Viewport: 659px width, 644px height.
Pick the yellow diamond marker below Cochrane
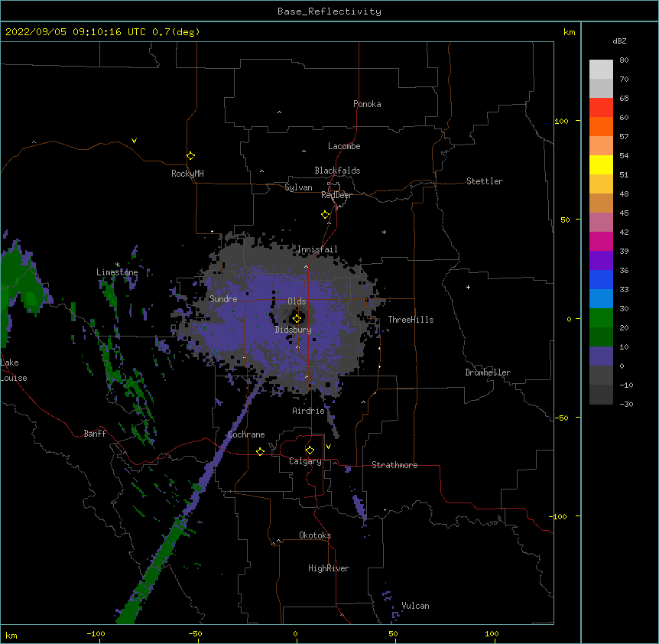(260, 451)
